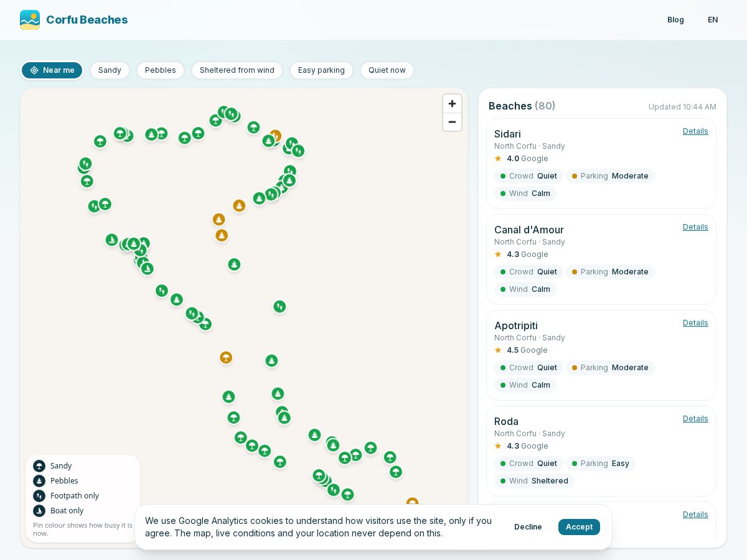Click Canal d'Amour's Parking Moderate chip
This screenshot has width=747, height=560.
click(610, 272)
